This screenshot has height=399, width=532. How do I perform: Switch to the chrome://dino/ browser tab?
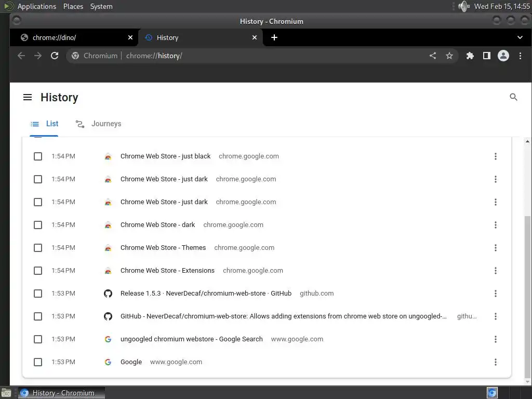coord(74,37)
